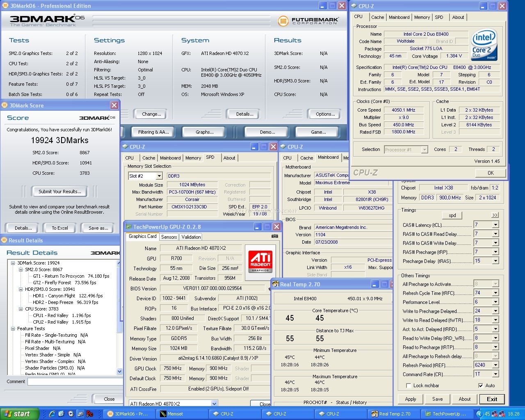
Task: Click the 3DMark Score dialog title icon
Action: pyautogui.click(x=5, y=105)
